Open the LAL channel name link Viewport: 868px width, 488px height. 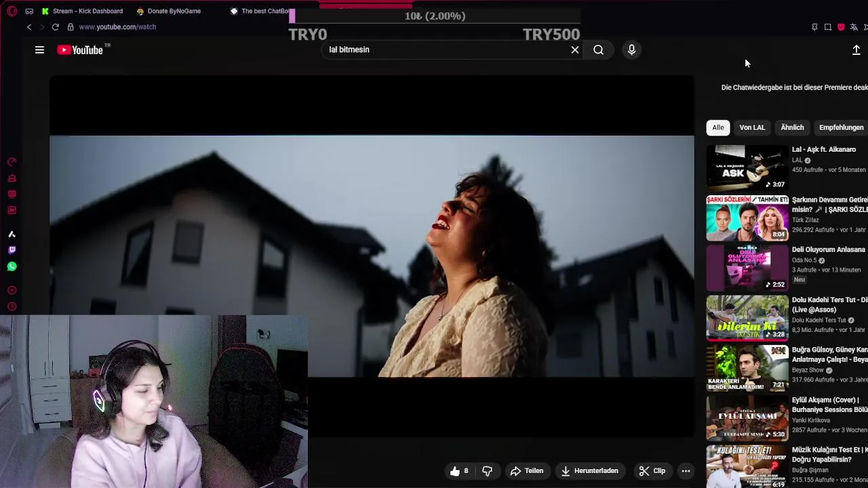pos(797,161)
